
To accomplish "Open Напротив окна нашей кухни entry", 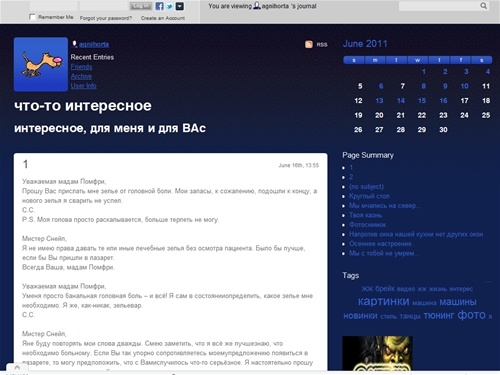I will [x=416, y=234].
